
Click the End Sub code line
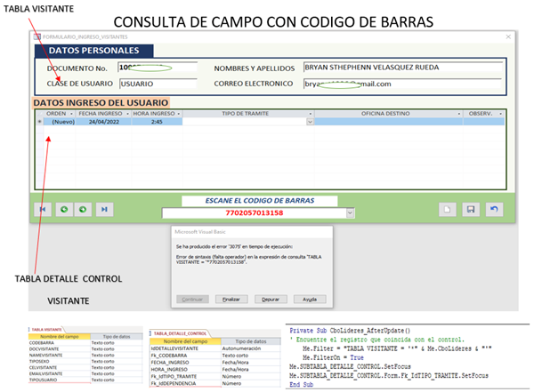(x=302, y=385)
